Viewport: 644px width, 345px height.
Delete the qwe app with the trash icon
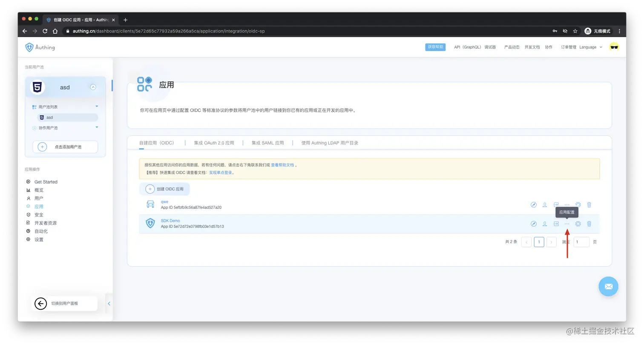589,205
